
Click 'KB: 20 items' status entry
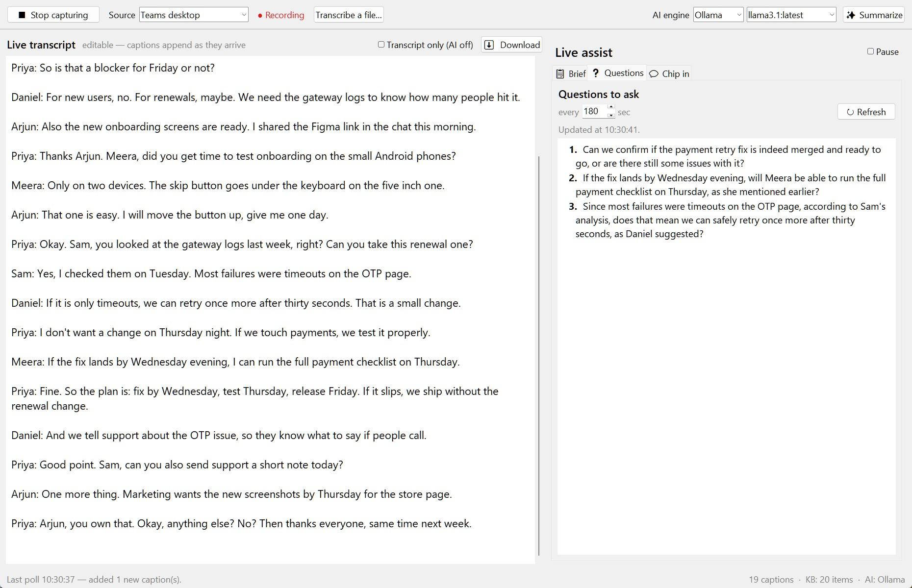829,579
